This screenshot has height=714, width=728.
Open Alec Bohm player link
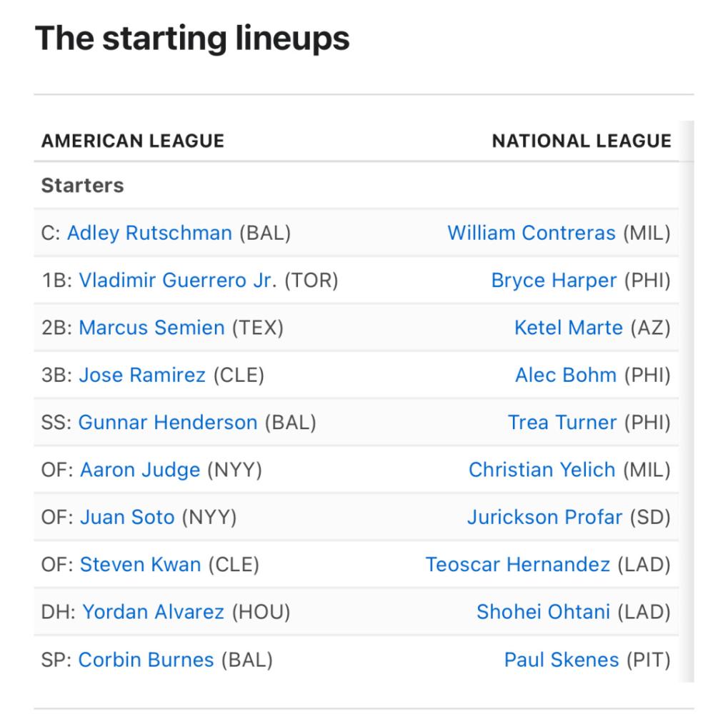[566, 375]
